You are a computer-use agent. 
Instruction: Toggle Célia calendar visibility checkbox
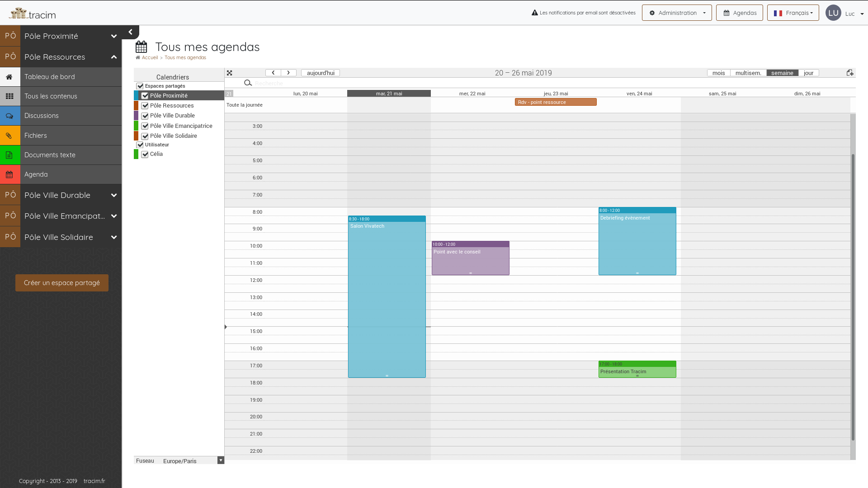(145, 154)
